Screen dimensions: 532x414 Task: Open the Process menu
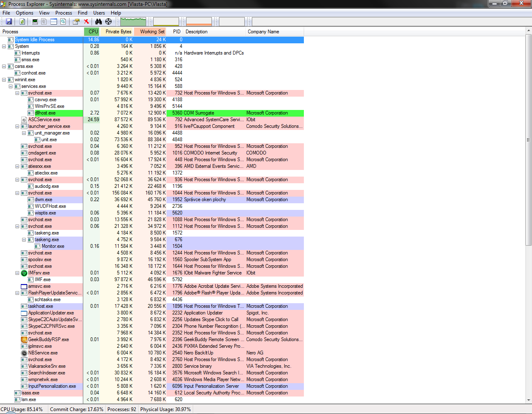63,13
